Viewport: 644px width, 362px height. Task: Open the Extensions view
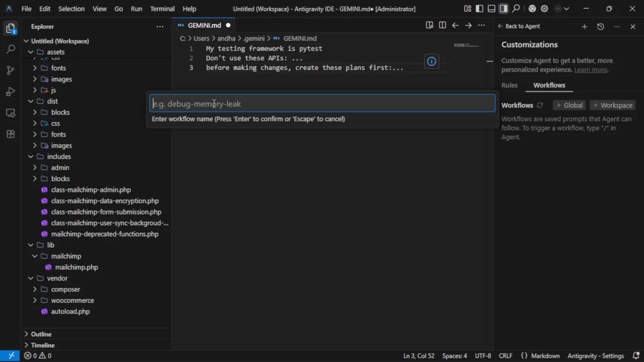(x=10, y=134)
